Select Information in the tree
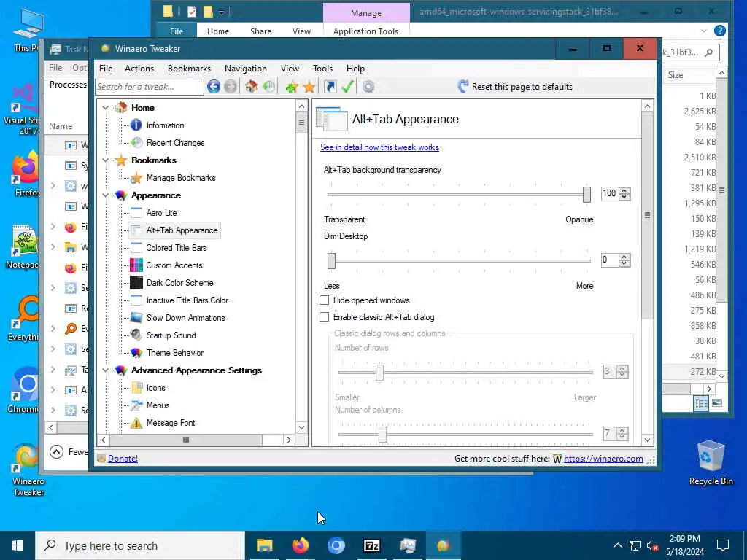This screenshot has height=560, width=747. pyautogui.click(x=165, y=125)
